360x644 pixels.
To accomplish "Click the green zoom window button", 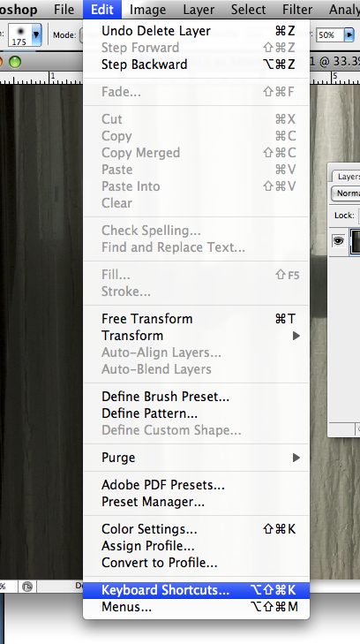I will 15,62.
